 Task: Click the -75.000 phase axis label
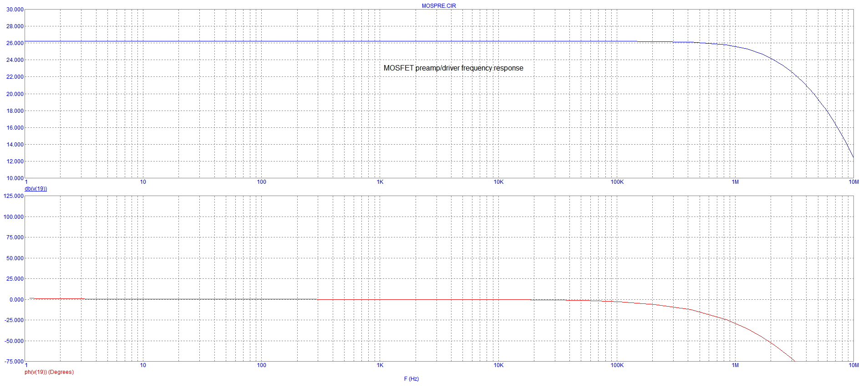14,362
